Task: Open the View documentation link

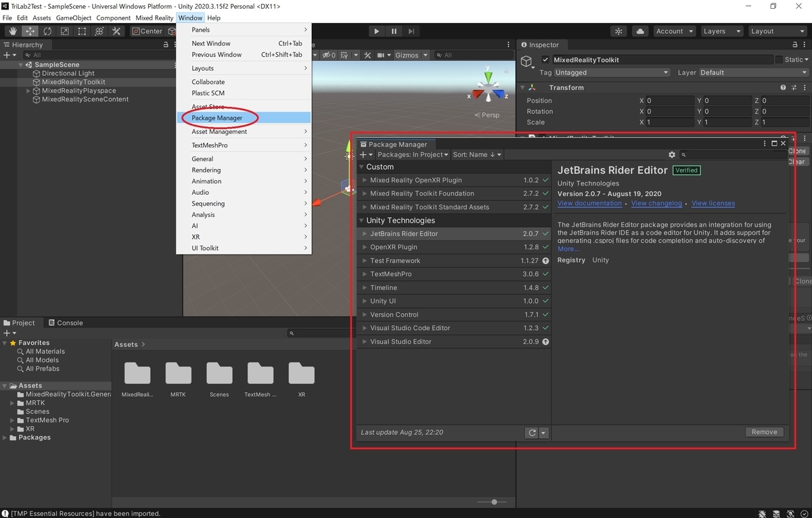Action: [589, 204]
